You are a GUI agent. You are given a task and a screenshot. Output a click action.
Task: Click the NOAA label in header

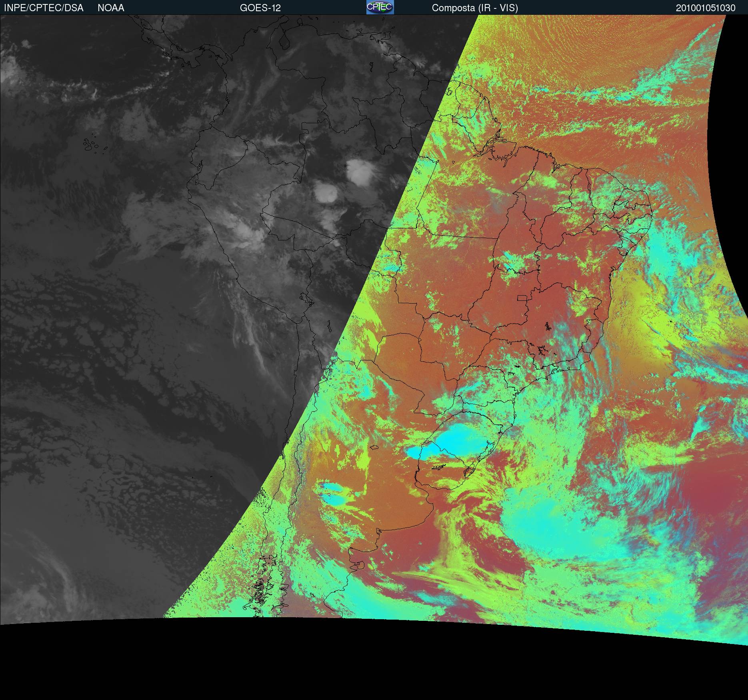tap(111, 8)
